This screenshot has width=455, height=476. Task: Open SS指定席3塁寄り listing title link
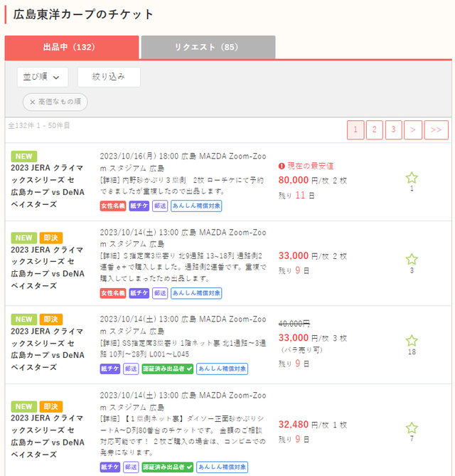click(48, 349)
